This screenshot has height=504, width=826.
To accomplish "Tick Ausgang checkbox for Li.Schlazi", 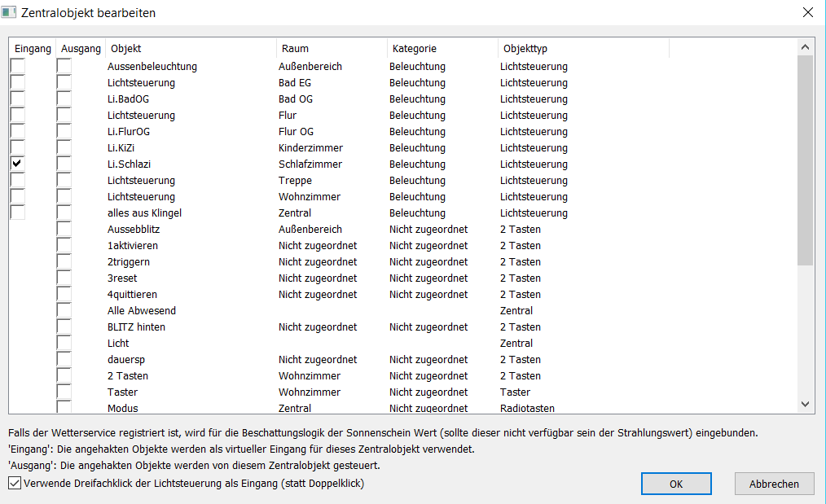I will [64, 164].
